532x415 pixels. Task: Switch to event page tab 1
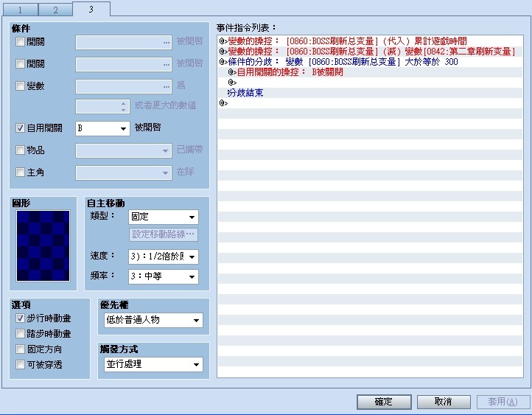pos(21,10)
